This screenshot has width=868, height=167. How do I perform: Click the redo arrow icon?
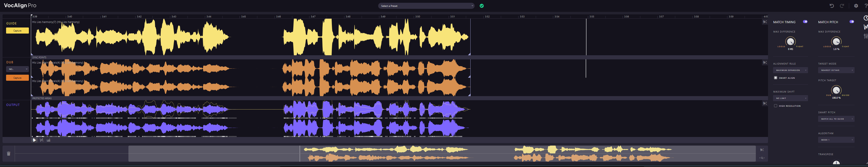click(842, 6)
